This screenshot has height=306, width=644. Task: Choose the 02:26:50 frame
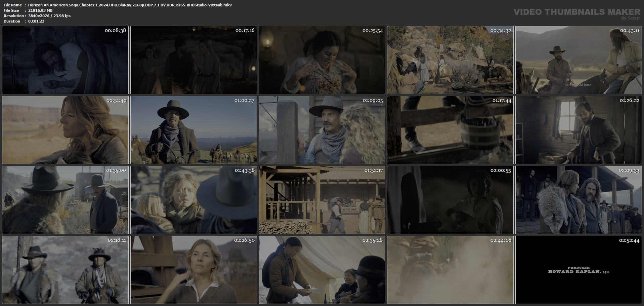pyautogui.click(x=194, y=270)
